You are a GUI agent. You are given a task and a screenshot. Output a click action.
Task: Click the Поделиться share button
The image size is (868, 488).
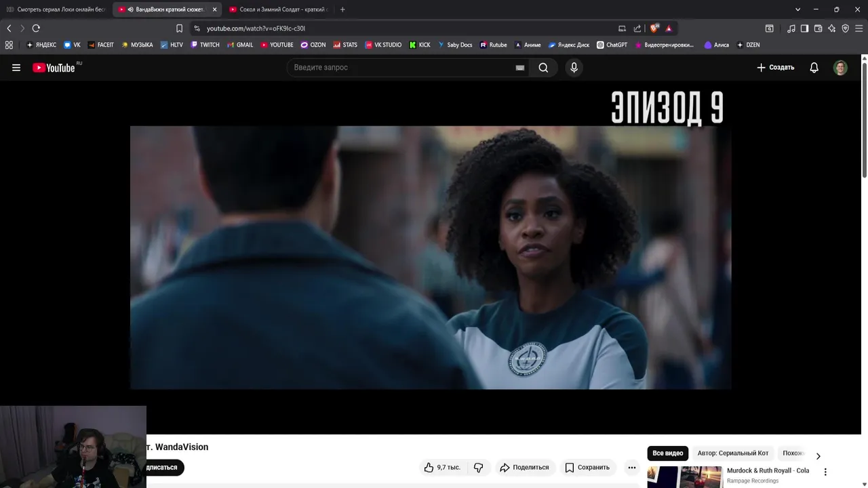tap(524, 468)
